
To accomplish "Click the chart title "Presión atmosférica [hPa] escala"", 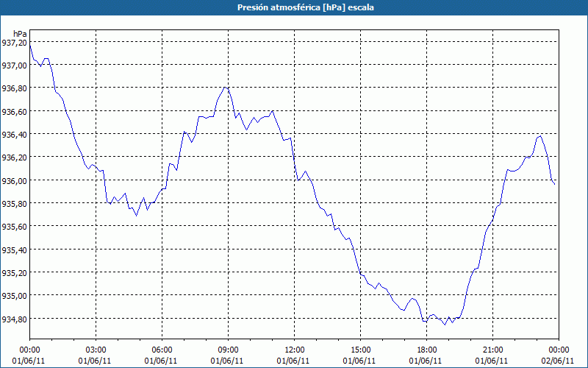I will click(294, 7).
